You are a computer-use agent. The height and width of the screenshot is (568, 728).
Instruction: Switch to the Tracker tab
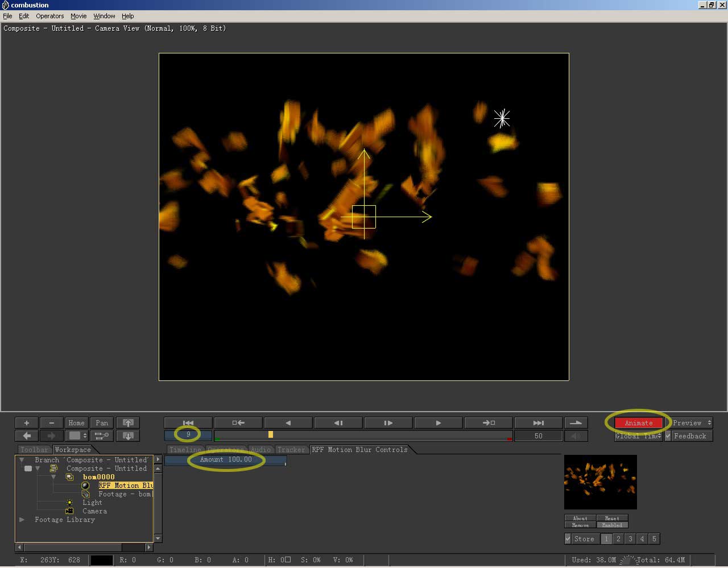click(291, 450)
